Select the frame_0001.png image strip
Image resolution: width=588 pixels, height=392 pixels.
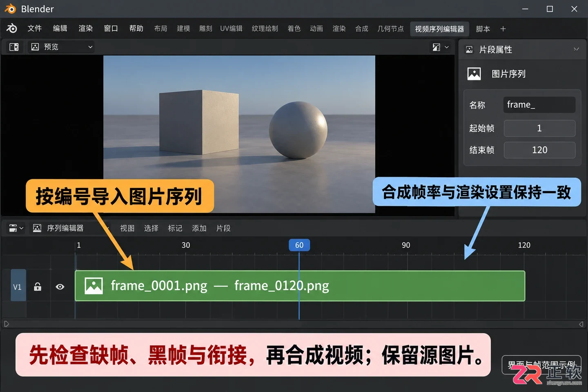[300, 286]
